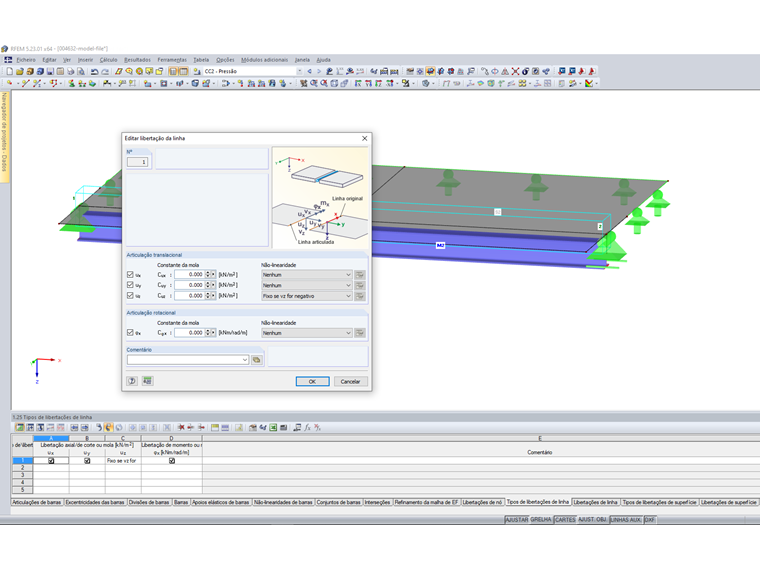Edit nonlinearity button for ux row
This screenshot has height=570, width=760.
[360, 275]
